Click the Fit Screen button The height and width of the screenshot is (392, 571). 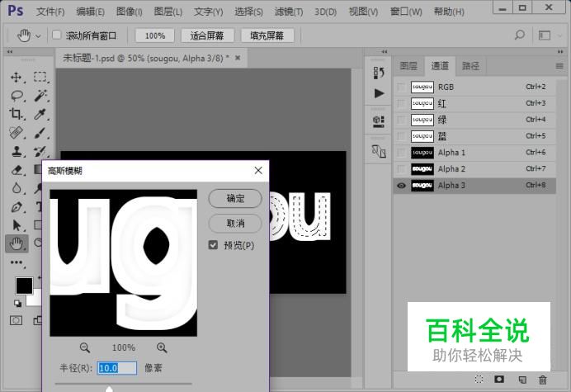(x=207, y=35)
